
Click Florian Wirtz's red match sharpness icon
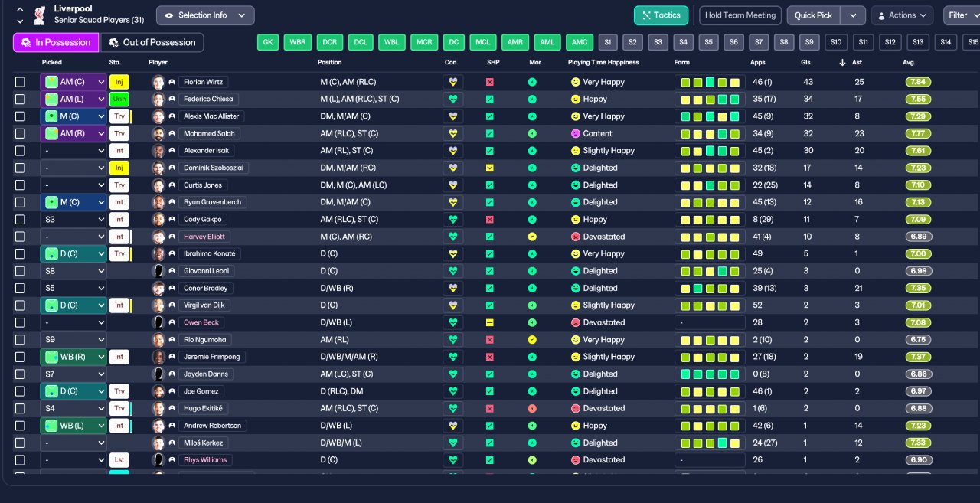pyautogui.click(x=490, y=82)
